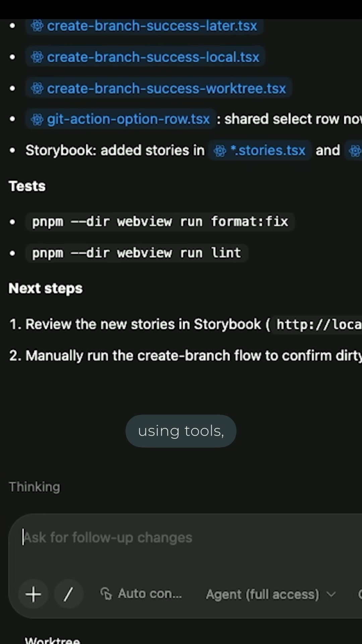Click the Auto context link icon
This screenshot has height=644, width=362.
[x=106, y=594]
